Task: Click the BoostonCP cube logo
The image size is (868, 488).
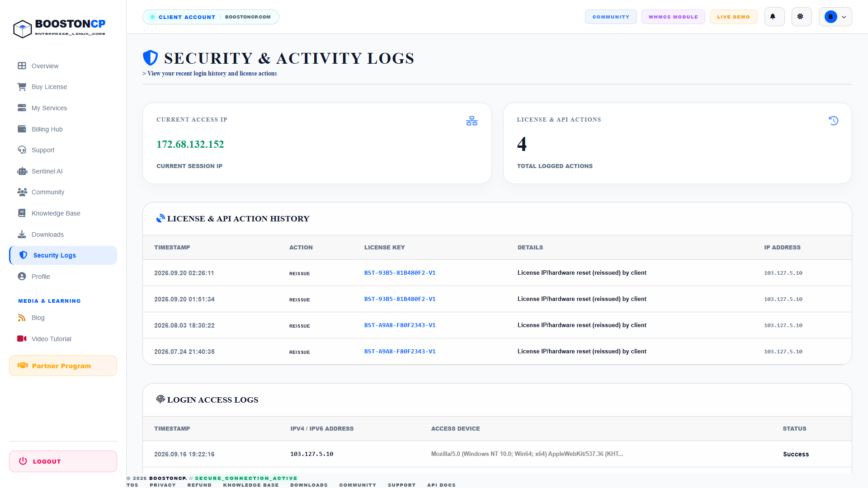Action: (x=22, y=29)
